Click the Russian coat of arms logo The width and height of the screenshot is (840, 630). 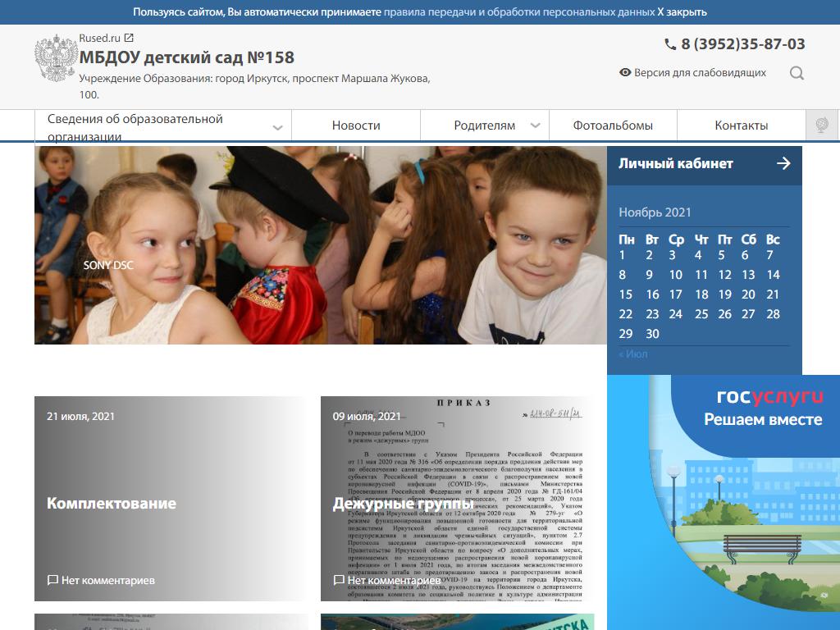pyautogui.click(x=56, y=59)
